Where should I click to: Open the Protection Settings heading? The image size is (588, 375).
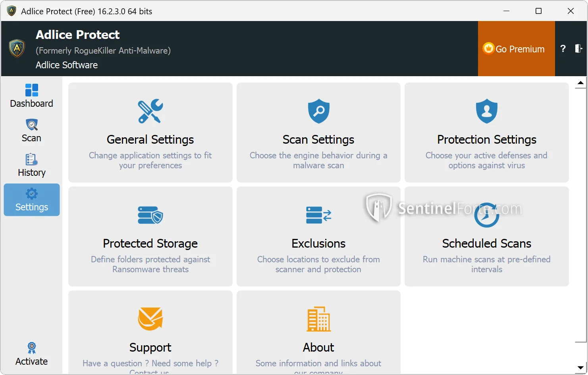pyautogui.click(x=487, y=140)
